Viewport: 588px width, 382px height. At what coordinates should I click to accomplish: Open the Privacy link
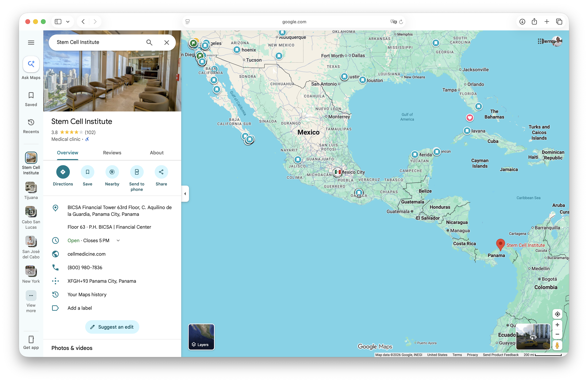tap(472, 355)
